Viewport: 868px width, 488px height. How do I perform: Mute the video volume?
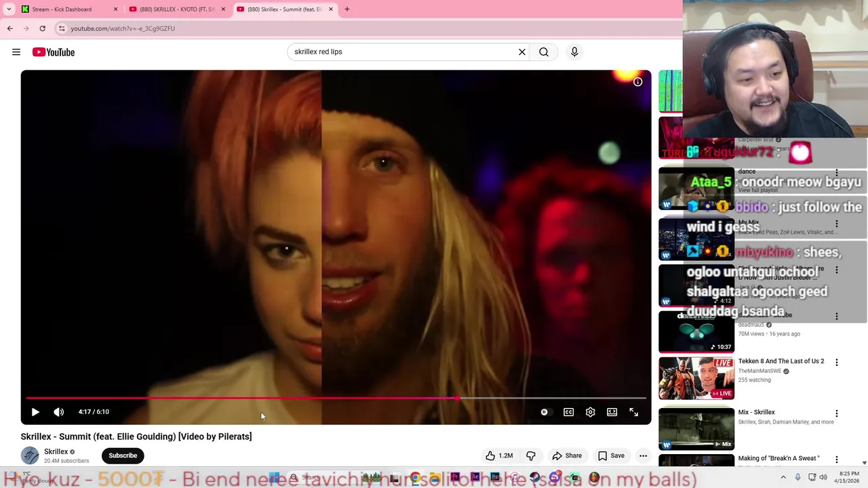tap(59, 412)
